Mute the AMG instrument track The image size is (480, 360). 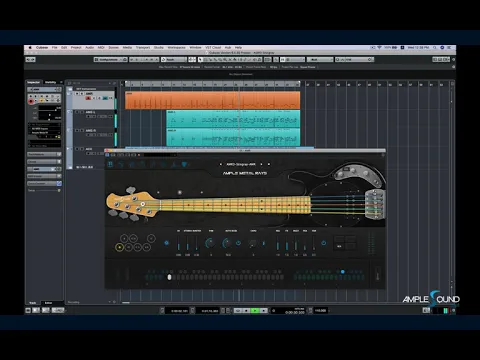77,94
